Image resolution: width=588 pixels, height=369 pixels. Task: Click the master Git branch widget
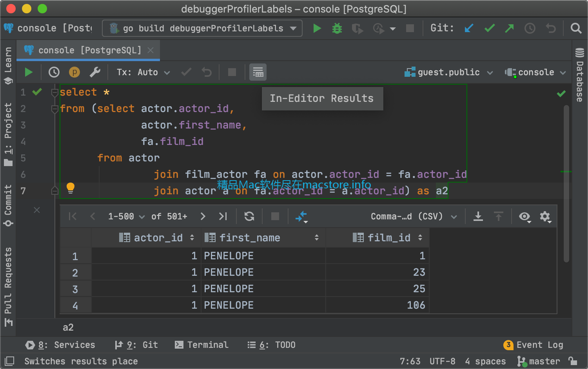539,361
